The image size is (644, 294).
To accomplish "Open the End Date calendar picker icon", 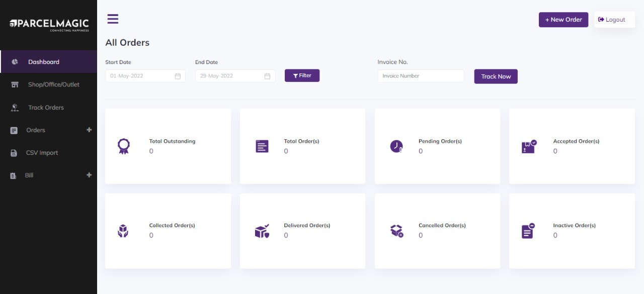I will point(267,76).
